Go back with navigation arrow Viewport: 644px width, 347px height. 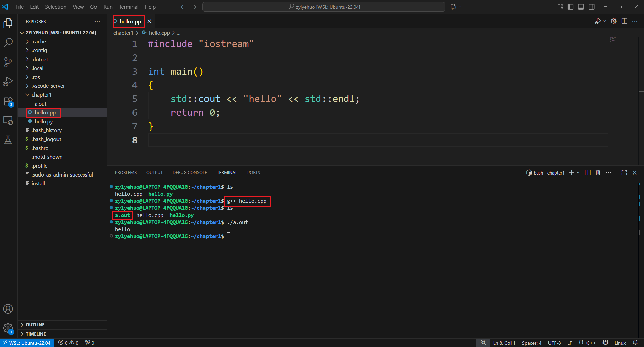pos(183,7)
